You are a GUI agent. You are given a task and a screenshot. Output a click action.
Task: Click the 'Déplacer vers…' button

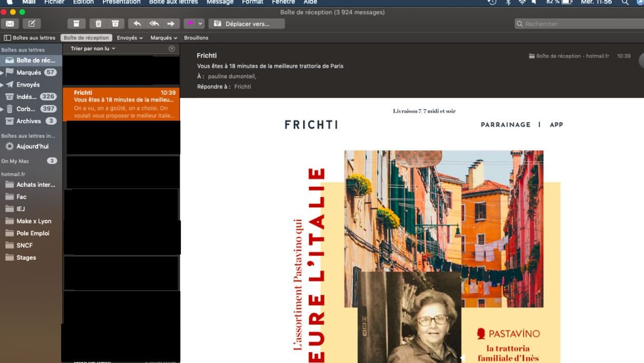click(247, 24)
